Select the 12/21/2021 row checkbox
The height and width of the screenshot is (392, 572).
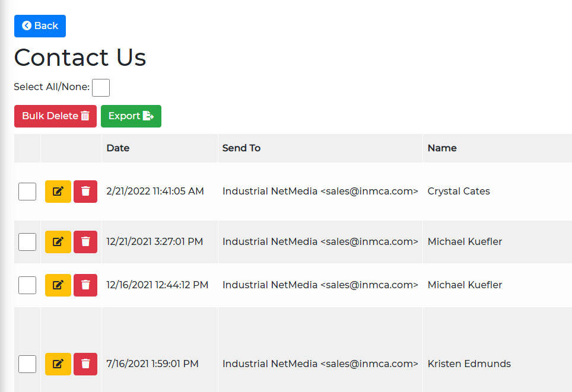pos(27,242)
